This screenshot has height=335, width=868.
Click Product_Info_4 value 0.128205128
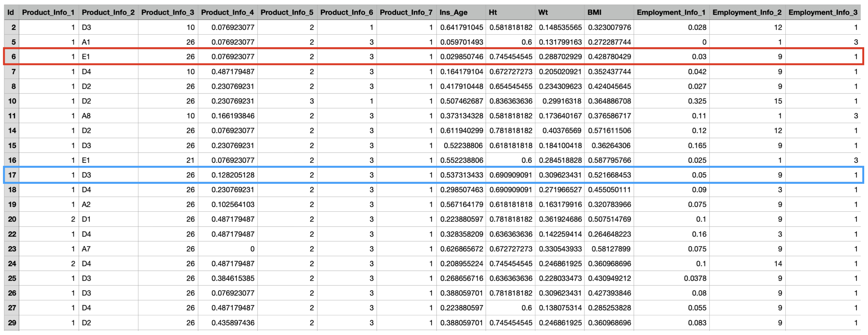point(228,175)
